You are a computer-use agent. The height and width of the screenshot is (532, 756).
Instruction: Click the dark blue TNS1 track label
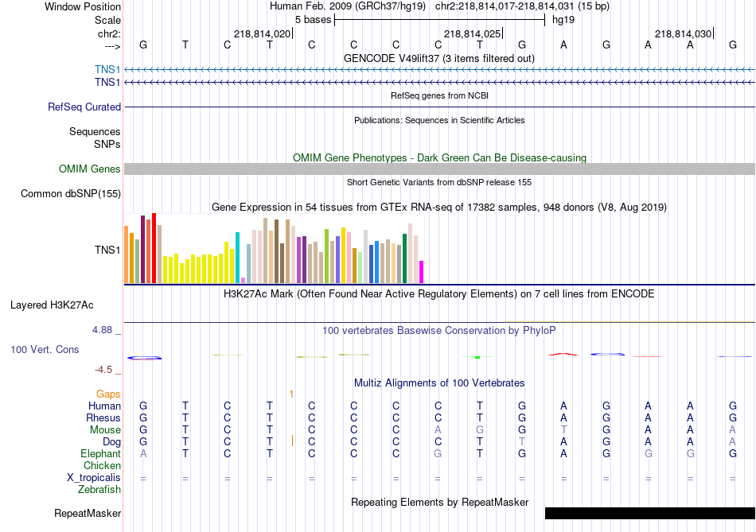click(x=107, y=82)
